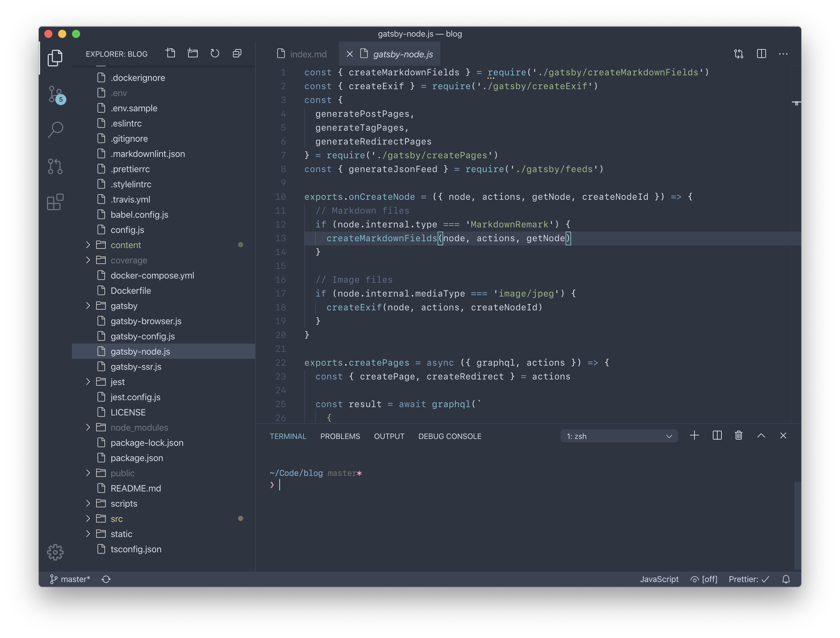Click the Run and Debug icon

pyautogui.click(x=56, y=166)
